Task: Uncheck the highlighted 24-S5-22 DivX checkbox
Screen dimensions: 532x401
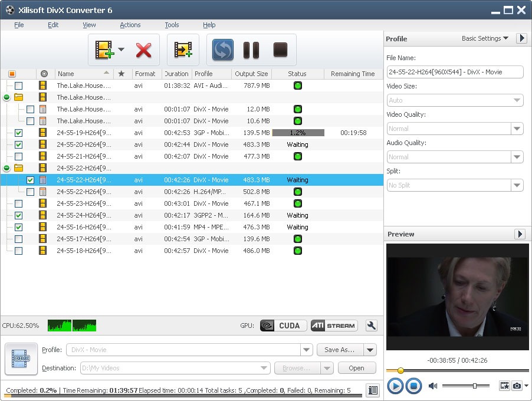Action: 30,180
